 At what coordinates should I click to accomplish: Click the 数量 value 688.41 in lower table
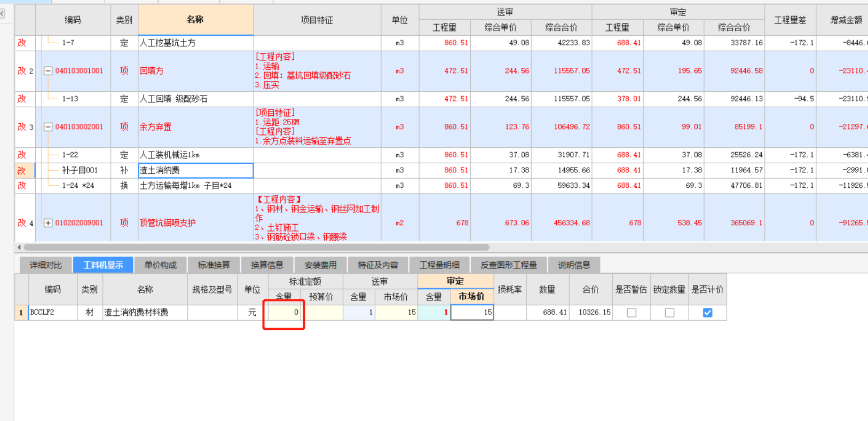[548, 312]
